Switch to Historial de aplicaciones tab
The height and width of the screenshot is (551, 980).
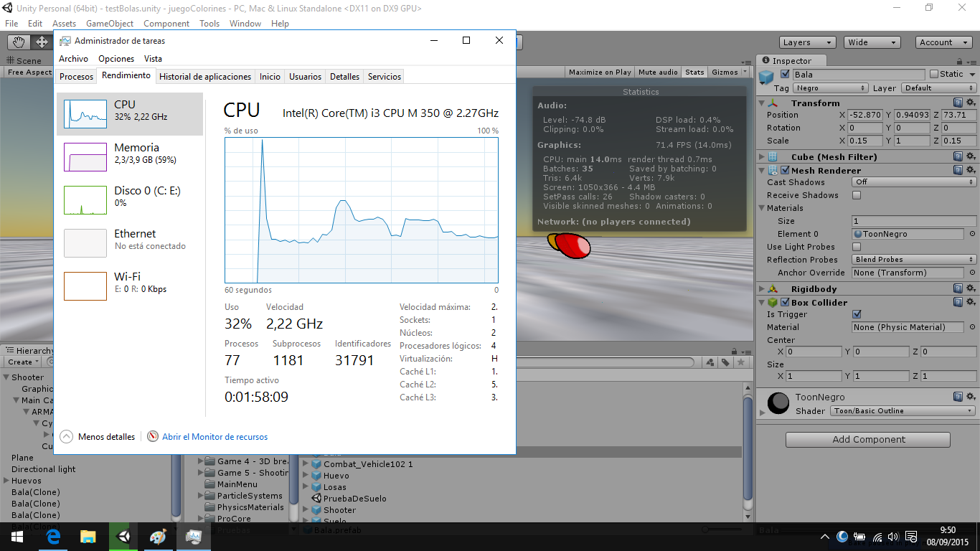(x=205, y=76)
